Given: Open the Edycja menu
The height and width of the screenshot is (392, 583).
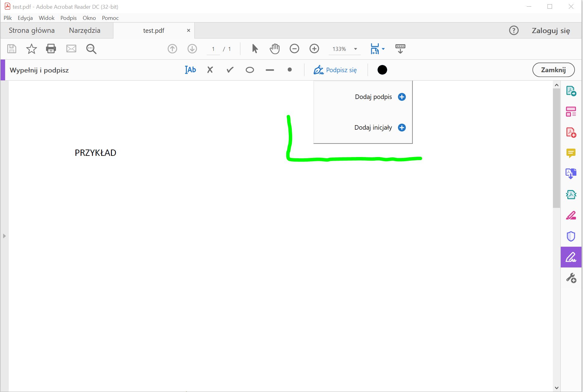Looking at the screenshot, I should 25,18.
